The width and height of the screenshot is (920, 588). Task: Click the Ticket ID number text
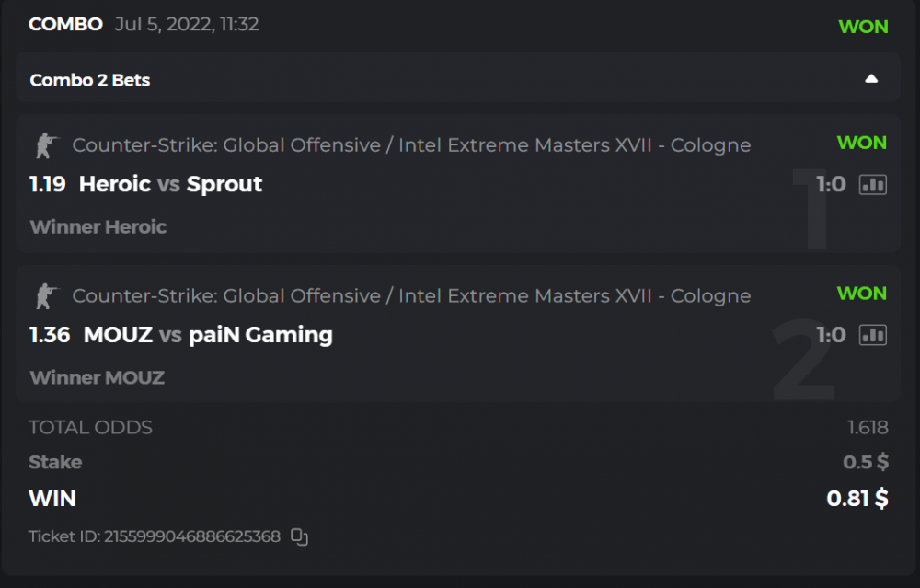click(192, 536)
